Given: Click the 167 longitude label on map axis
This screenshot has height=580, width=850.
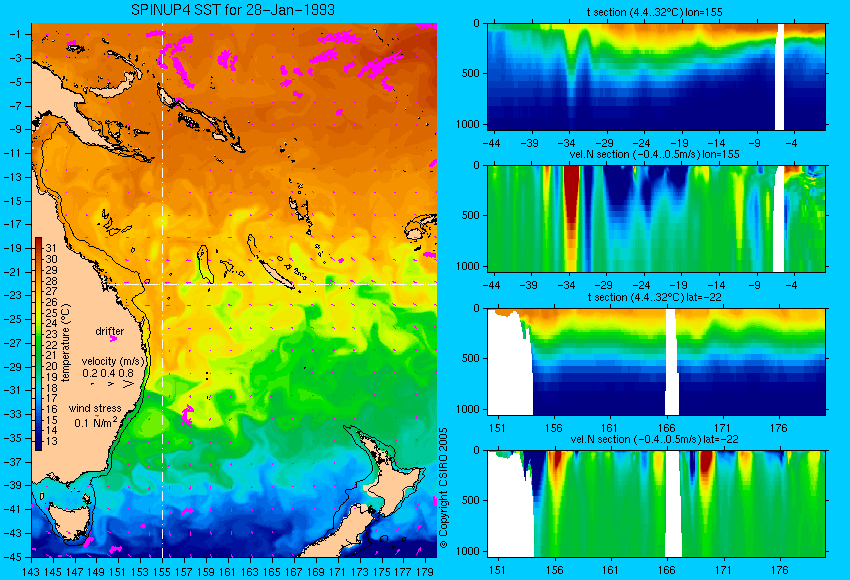Looking at the screenshot, I should pyautogui.click(x=293, y=571).
